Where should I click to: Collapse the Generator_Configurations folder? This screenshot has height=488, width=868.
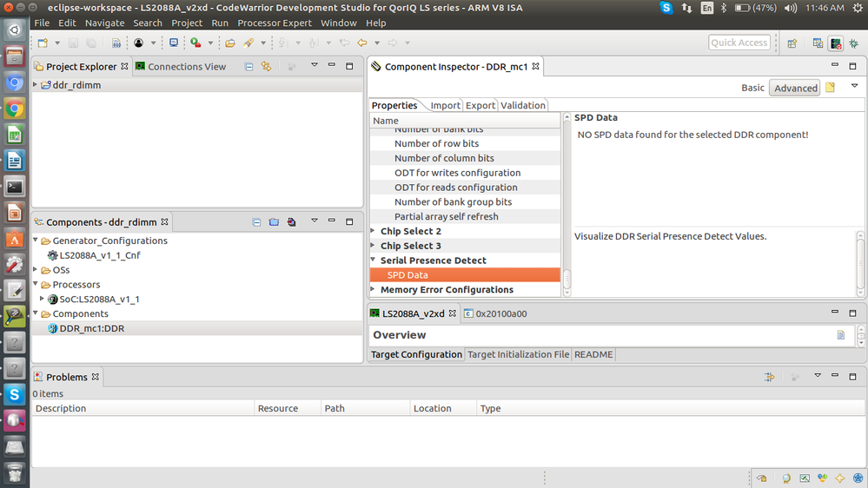36,241
